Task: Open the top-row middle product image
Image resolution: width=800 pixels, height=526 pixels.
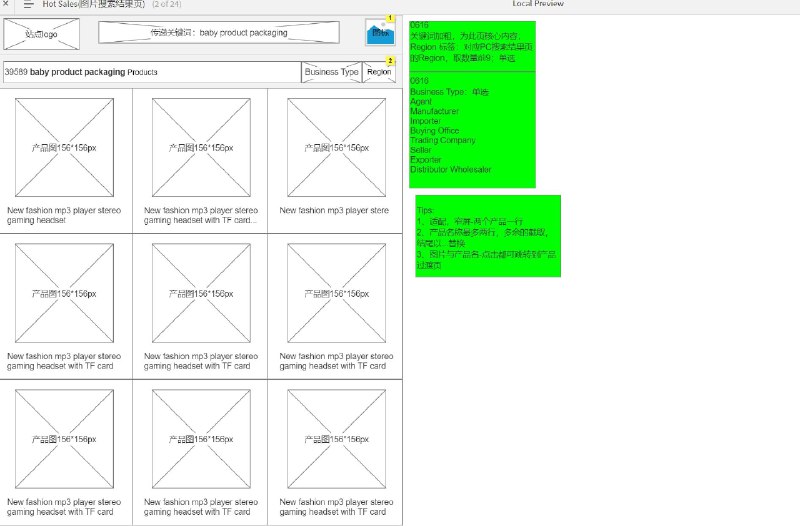Action: click(x=201, y=147)
